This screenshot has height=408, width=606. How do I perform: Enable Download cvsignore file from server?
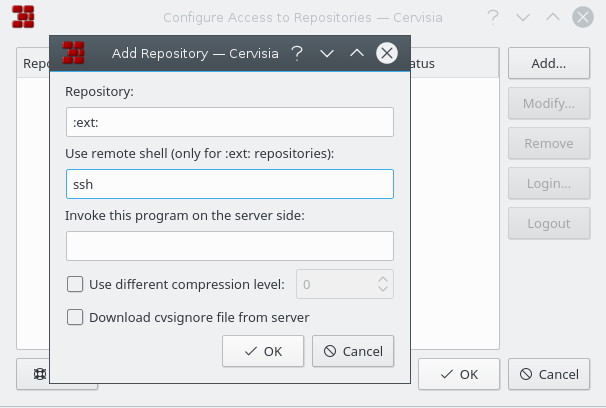[75, 317]
